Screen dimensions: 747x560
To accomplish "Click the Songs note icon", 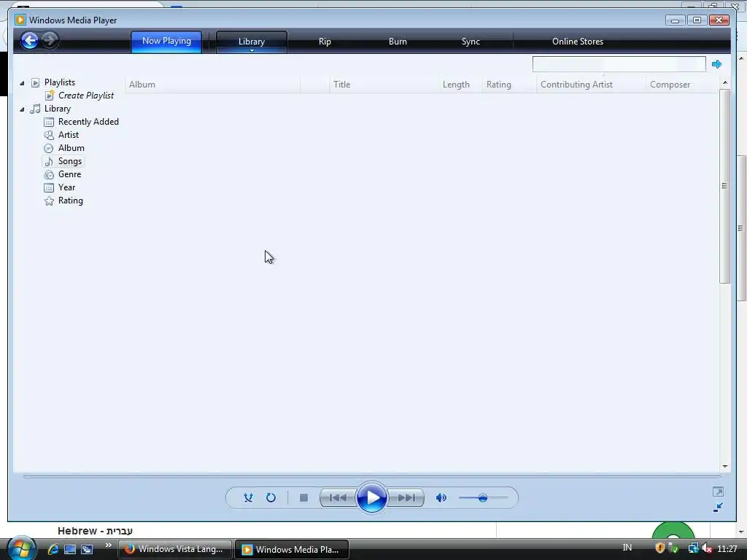I will [49, 162].
